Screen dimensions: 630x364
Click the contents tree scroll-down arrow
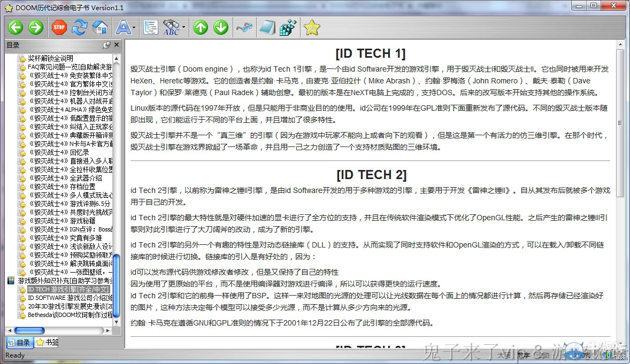click(117, 322)
